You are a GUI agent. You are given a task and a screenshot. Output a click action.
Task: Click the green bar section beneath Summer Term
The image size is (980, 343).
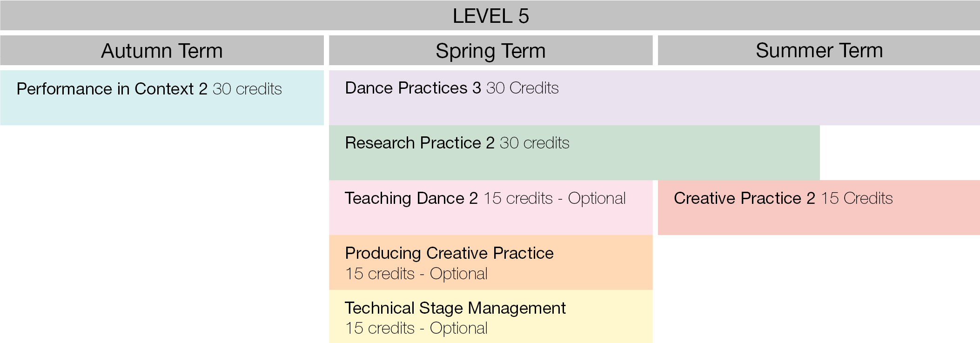[x=739, y=153]
